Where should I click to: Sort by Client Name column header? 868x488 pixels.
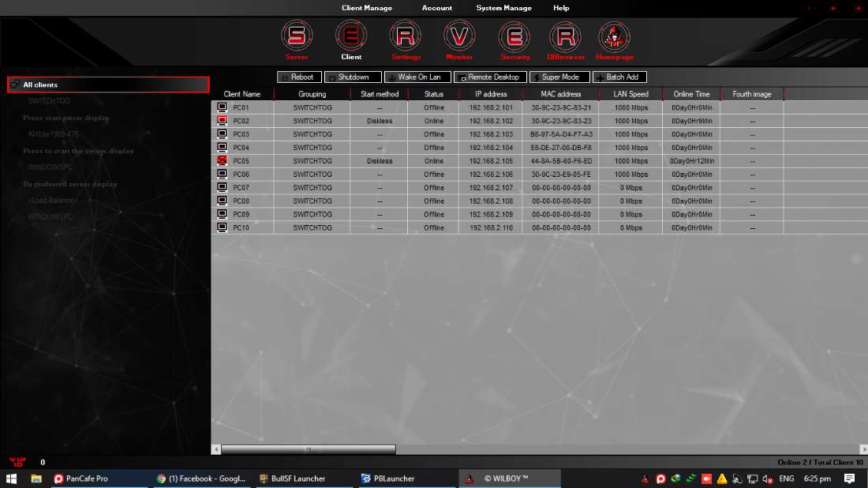(x=242, y=94)
